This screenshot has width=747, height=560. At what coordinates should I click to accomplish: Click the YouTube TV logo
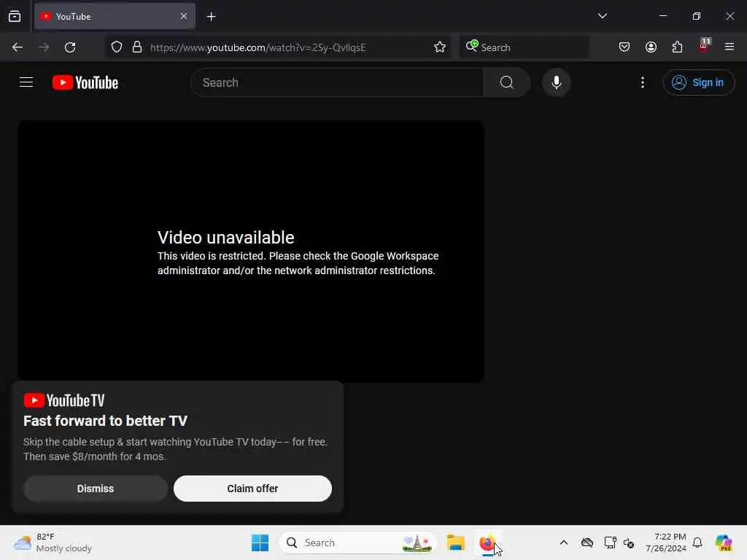pyautogui.click(x=64, y=400)
